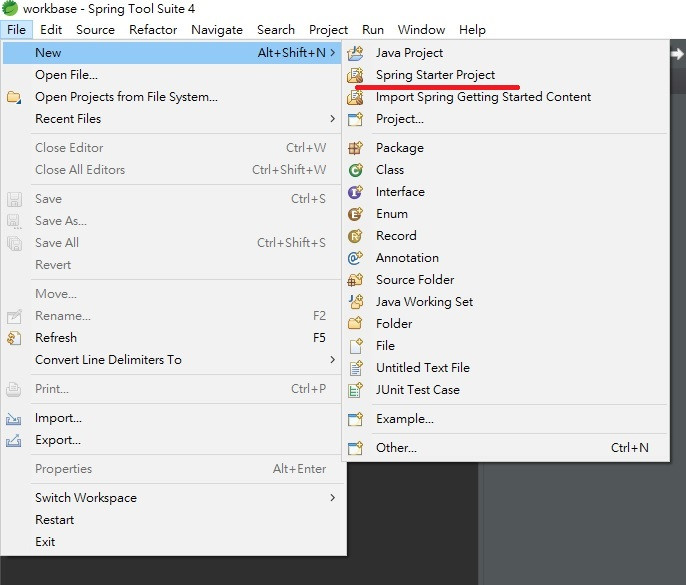Open the Run menu
The height and width of the screenshot is (585, 686).
(373, 30)
